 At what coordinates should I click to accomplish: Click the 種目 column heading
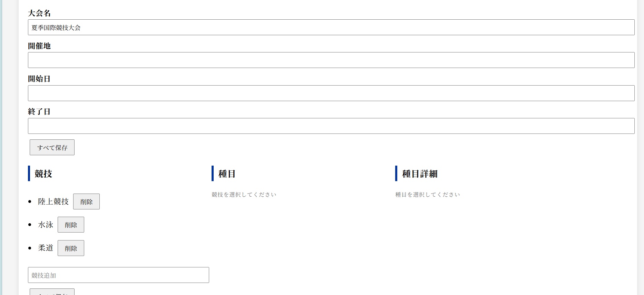[x=227, y=174]
